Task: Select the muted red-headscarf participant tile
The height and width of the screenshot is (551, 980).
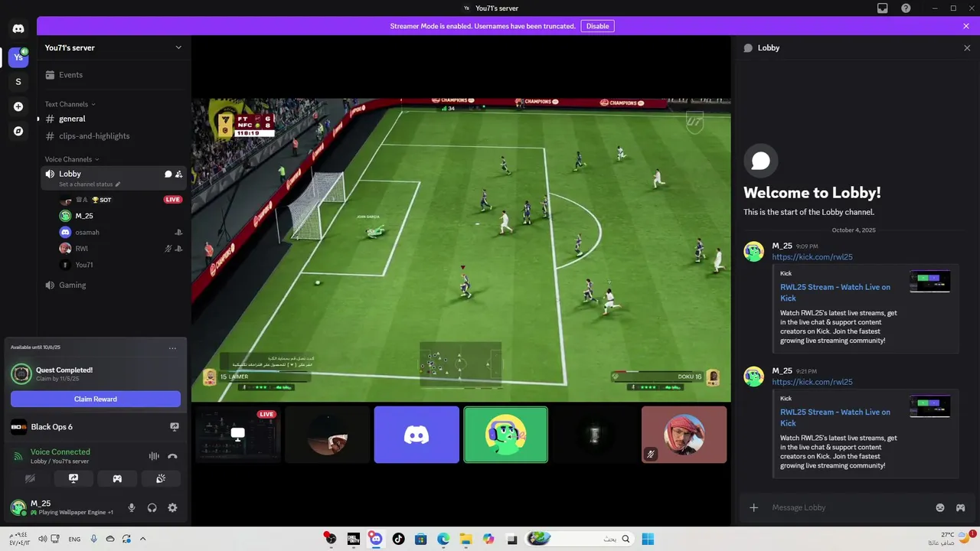Action: [x=684, y=435]
